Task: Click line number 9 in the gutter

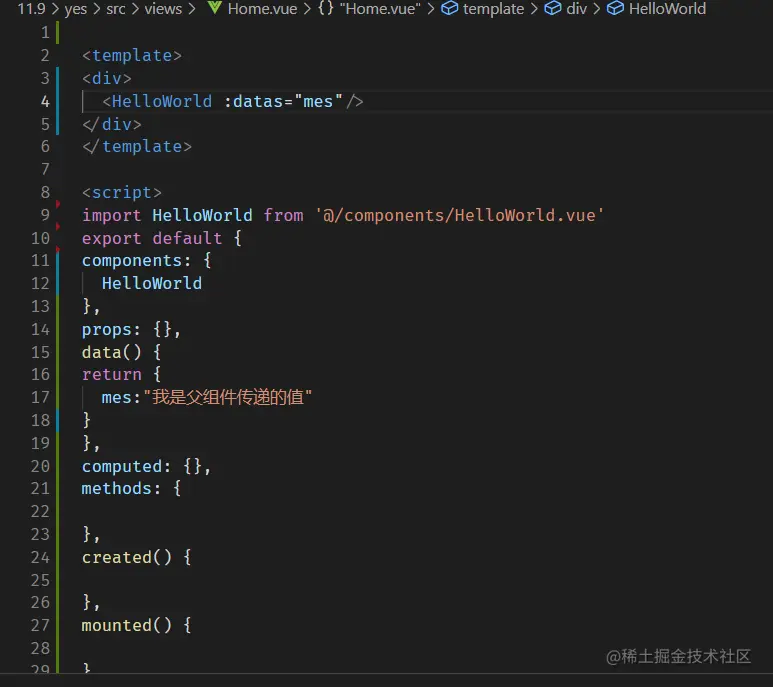Action: pos(45,215)
